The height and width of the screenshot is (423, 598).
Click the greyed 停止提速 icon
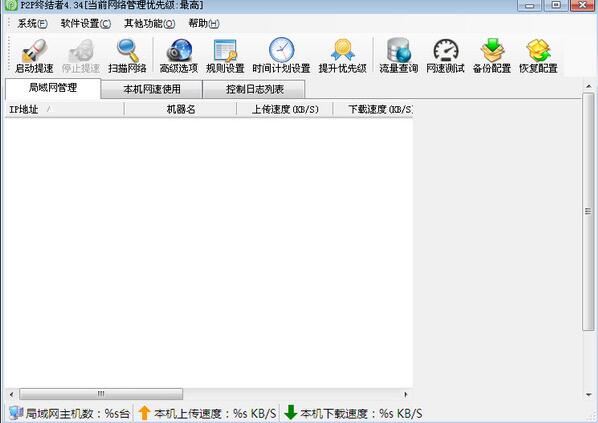[x=81, y=50]
